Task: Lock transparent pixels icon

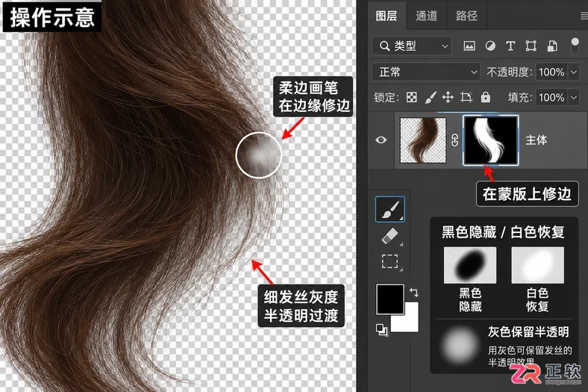Action: [x=411, y=98]
